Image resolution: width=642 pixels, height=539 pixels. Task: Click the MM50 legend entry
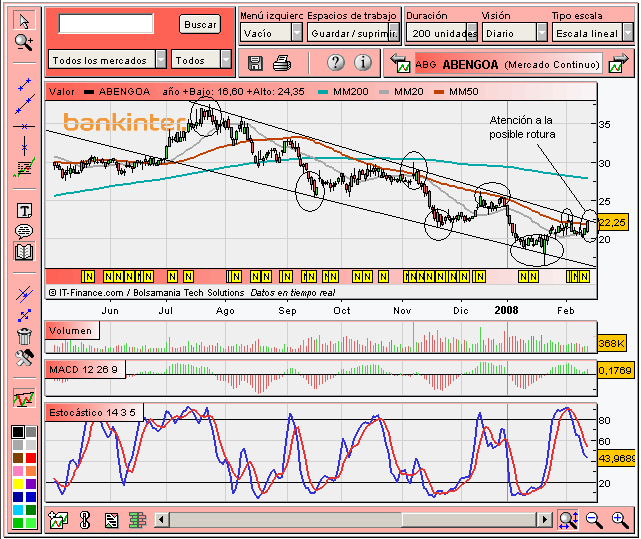click(x=456, y=92)
